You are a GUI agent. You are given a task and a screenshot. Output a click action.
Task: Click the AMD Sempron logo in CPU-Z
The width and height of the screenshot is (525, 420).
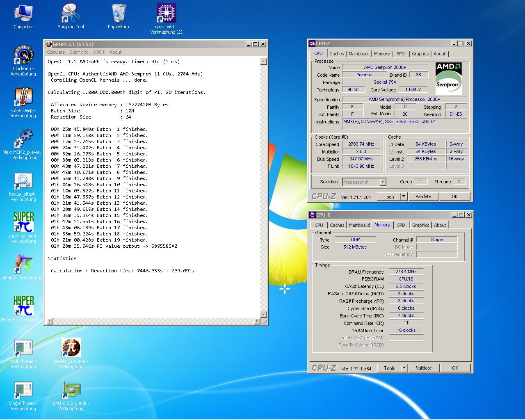[x=449, y=78]
